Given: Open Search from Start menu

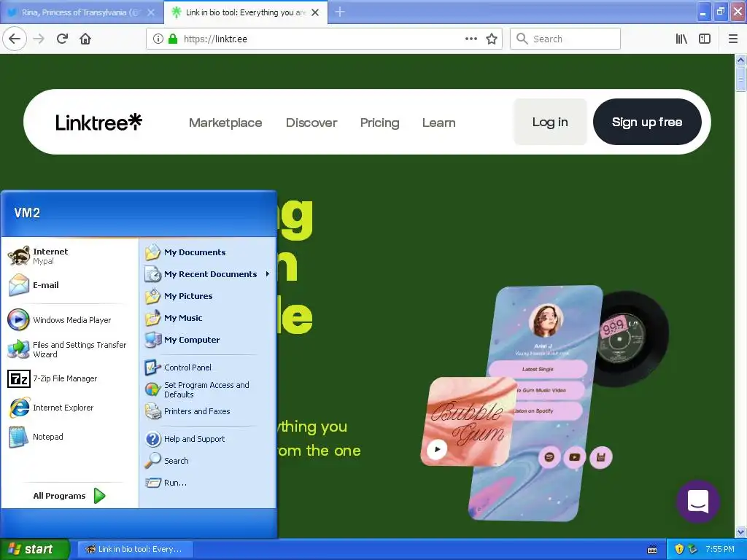Looking at the screenshot, I should click(208, 461).
